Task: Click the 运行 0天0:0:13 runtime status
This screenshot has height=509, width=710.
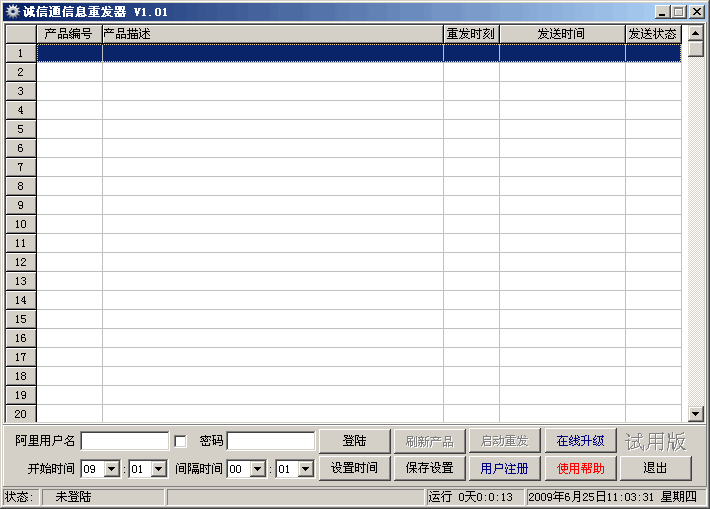Action: [x=471, y=497]
